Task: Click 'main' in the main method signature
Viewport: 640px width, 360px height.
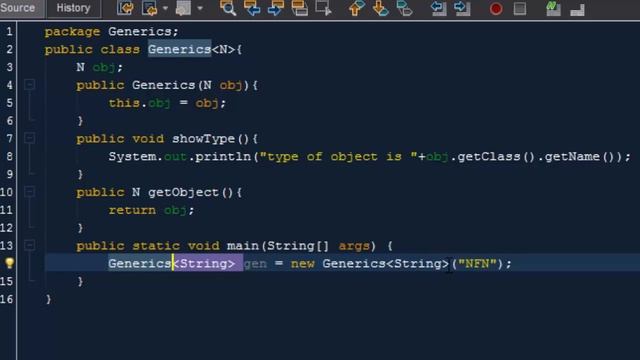Action: [x=243, y=246]
